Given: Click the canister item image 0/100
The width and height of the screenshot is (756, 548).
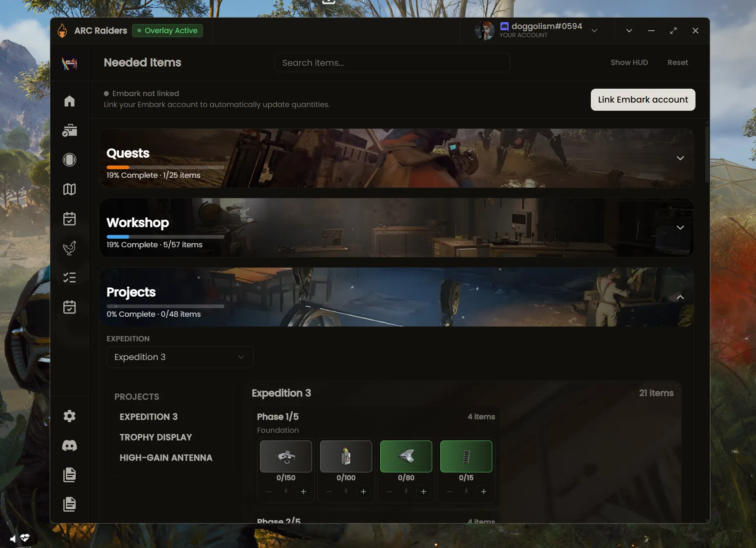Looking at the screenshot, I should click(346, 456).
